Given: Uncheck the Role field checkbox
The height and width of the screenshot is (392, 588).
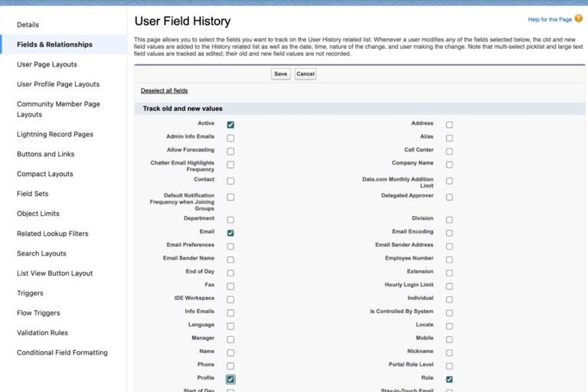Looking at the screenshot, I should coord(449,379).
